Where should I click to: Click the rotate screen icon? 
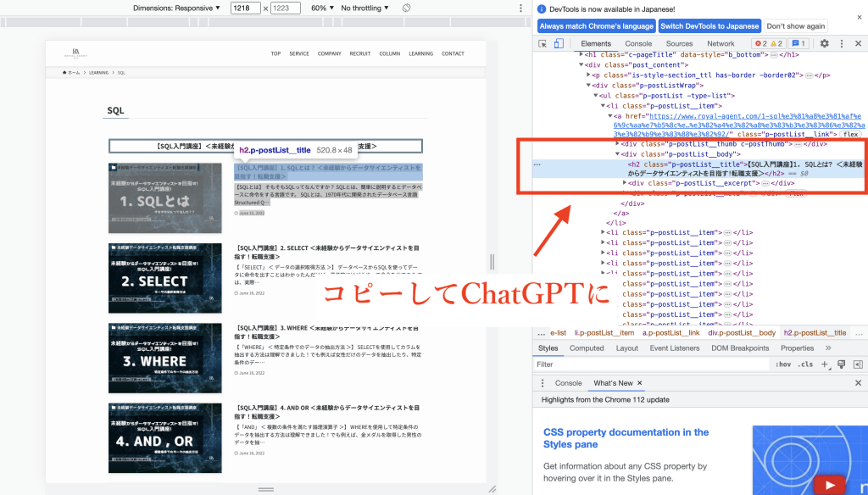[x=406, y=8]
